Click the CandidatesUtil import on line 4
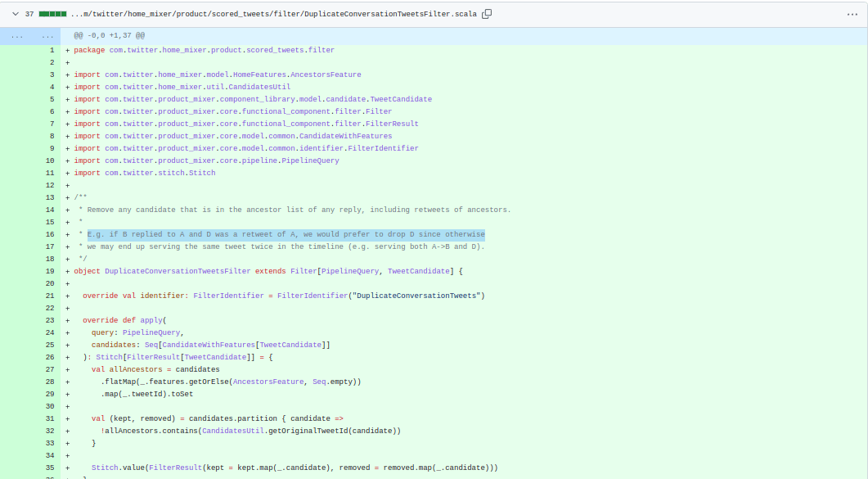This screenshot has height=479, width=868. pyautogui.click(x=259, y=87)
